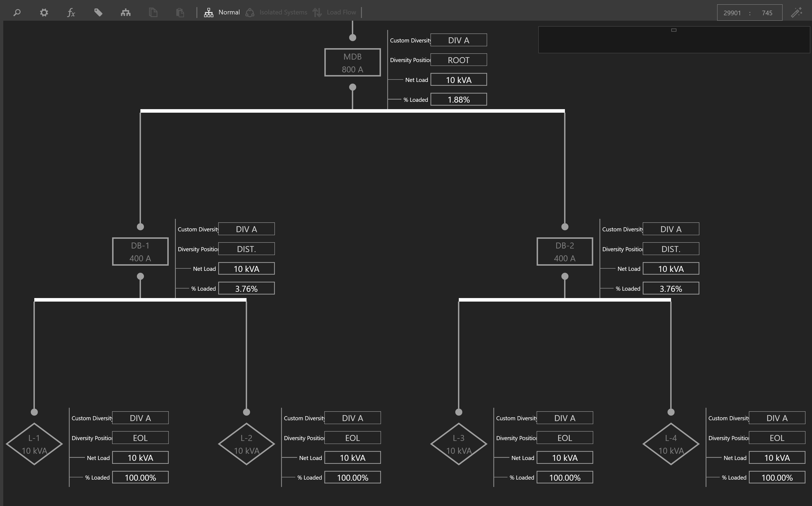
Task: Click the magic wand icon
Action: tap(796, 13)
